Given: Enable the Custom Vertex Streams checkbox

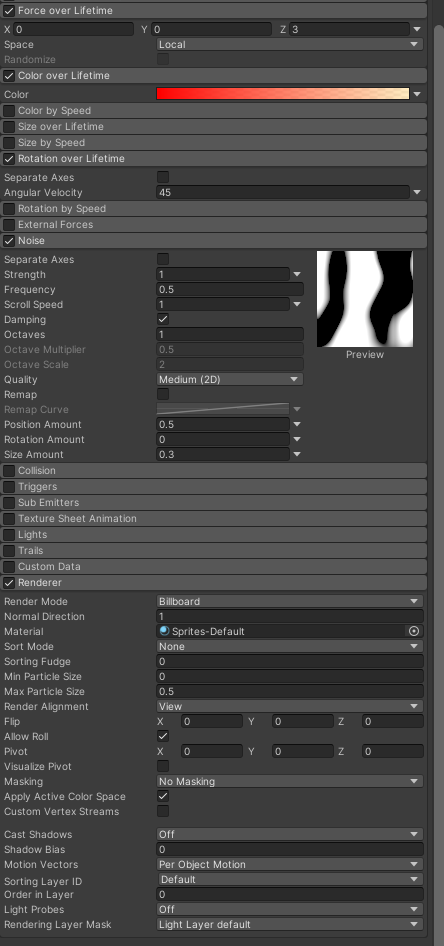Looking at the screenshot, I should click(163, 811).
